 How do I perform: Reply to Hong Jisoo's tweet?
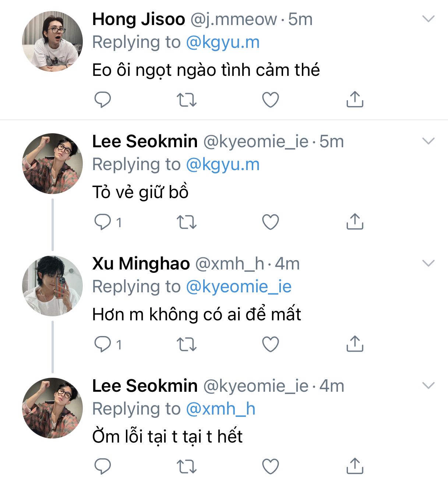pyautogui.click(x=103, y=99)
